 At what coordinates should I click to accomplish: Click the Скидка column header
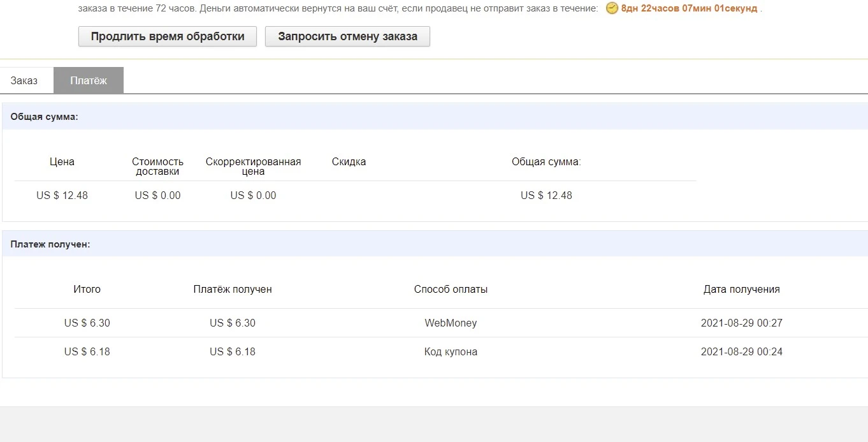[349, 162]
